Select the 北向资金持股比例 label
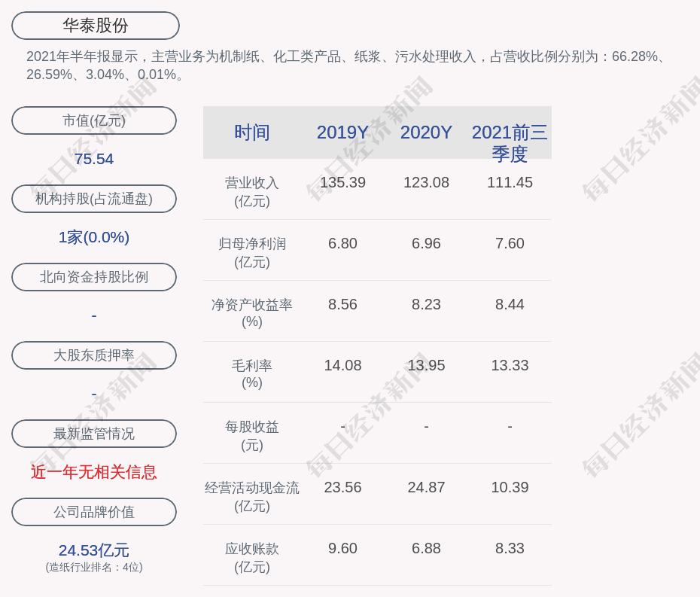The height and width of the screenshot is (597, 700). pos(94,277)
